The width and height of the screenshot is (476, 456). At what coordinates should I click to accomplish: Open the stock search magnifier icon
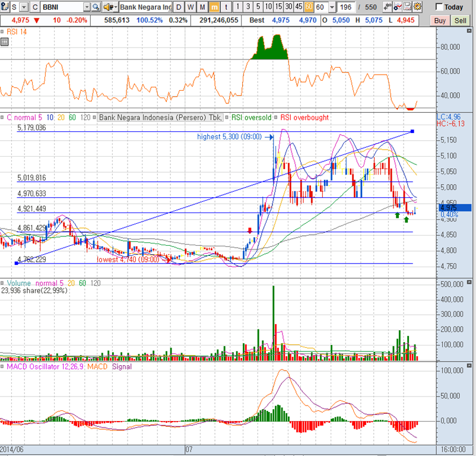click(x=96, y=7)
